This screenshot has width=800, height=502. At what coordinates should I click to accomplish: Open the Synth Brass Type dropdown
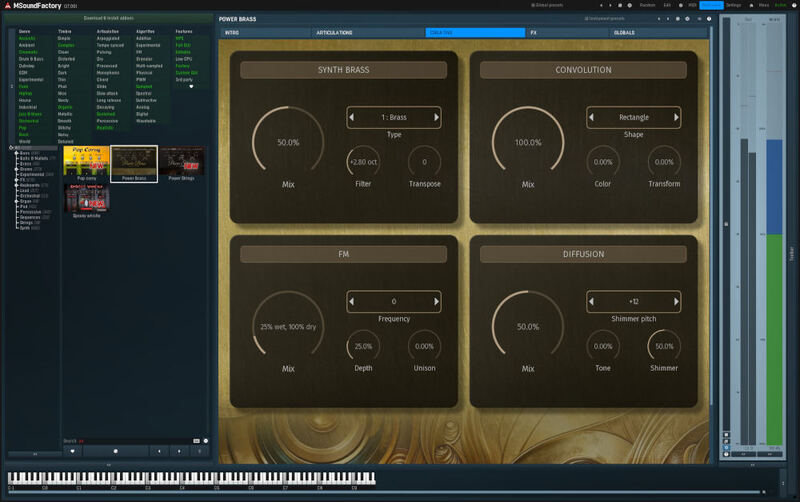tap(394, 117)
